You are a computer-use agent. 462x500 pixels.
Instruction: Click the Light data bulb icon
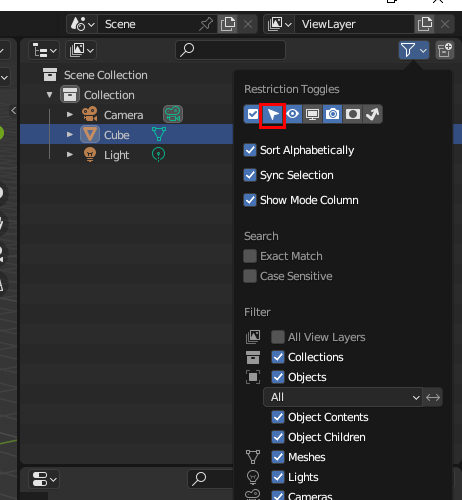pyautogui.click(x=158, y=155)
